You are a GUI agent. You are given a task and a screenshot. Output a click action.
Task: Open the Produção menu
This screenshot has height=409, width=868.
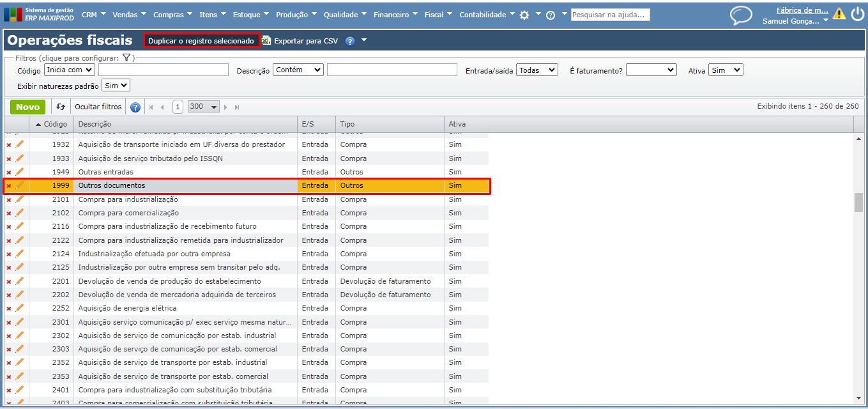[297, 15]
